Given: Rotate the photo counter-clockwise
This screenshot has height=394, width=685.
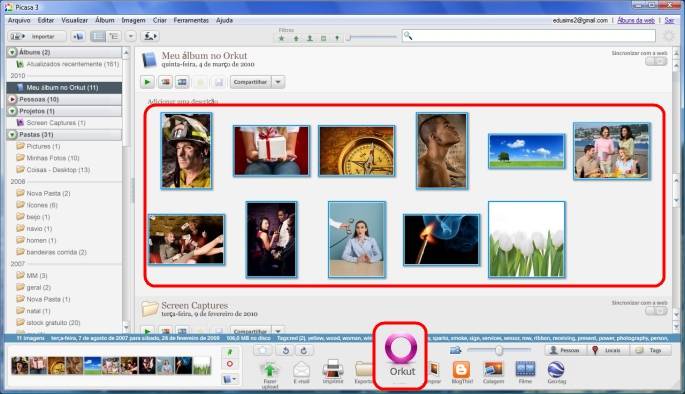Looking at the screenshot, I should [286, 350].
